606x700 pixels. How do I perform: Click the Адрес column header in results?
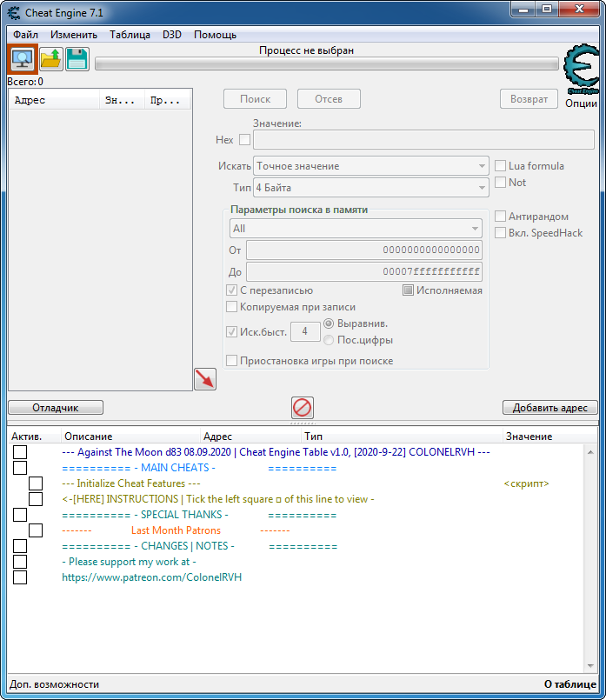55,100
